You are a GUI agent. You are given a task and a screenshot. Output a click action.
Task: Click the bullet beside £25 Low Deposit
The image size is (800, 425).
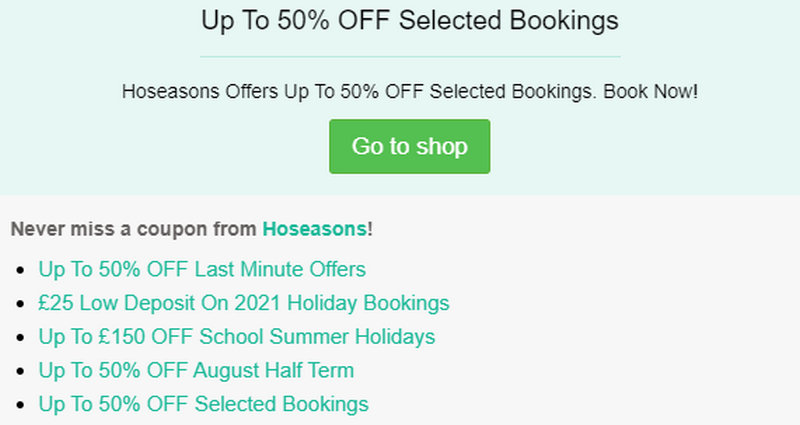pyautogui.click(x=23, y=304)
